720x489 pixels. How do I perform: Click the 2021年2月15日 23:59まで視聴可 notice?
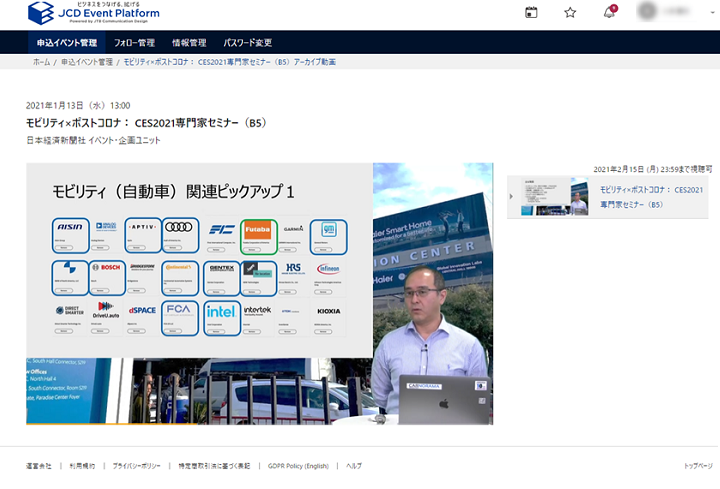click(x=652, y=169)
